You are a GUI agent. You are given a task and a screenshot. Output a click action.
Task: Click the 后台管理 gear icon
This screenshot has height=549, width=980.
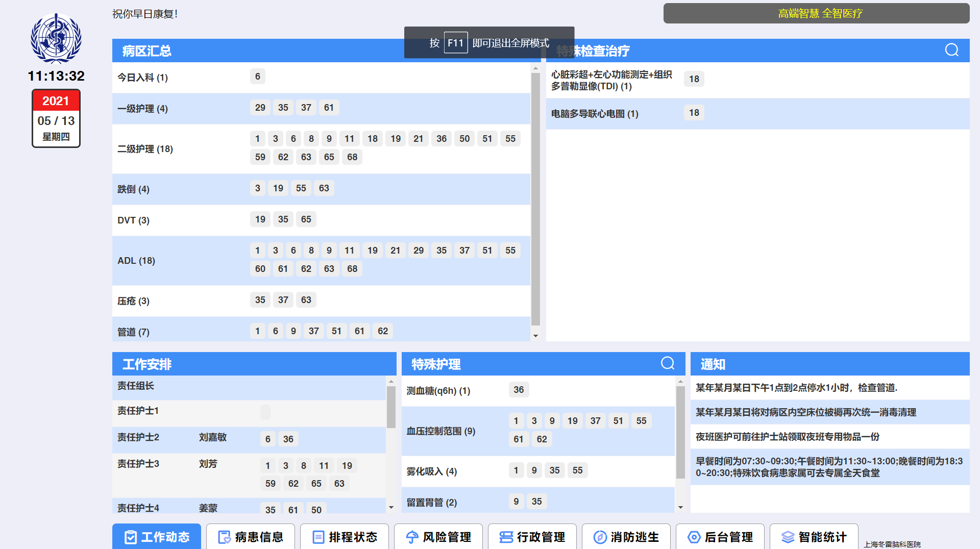694,537
